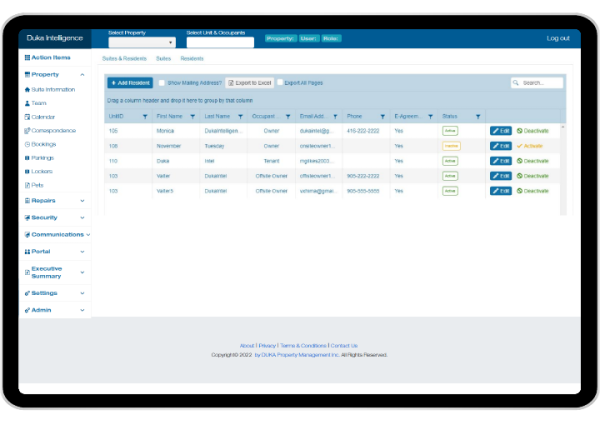Edit the Valter row with phone 905-222-2222
Screen dimensions: 600x425
tap(501, 176)
